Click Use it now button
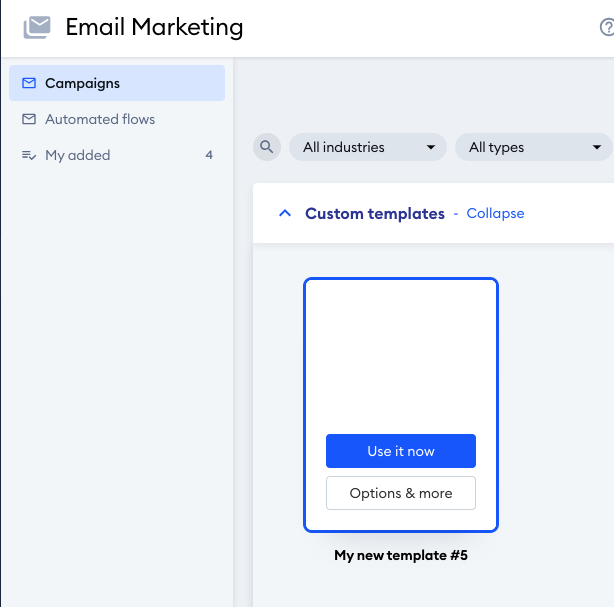This screenshot has width=614, height=607. click(x=401, y=451)
